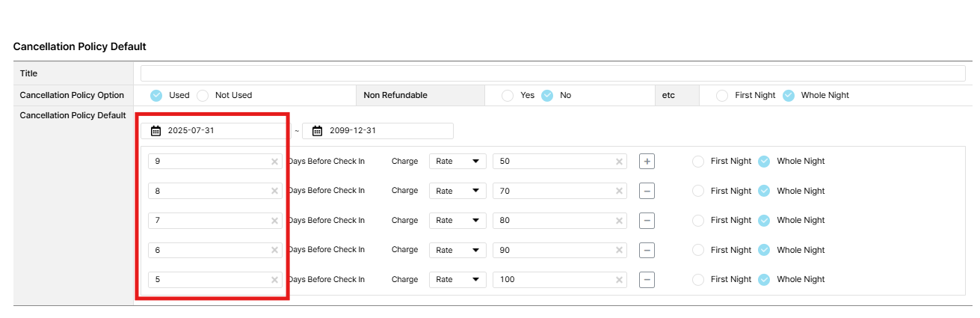Open Rate dropdown in the 5 days row
Viewport: 980px width, 318px height.
coord(457,280)
